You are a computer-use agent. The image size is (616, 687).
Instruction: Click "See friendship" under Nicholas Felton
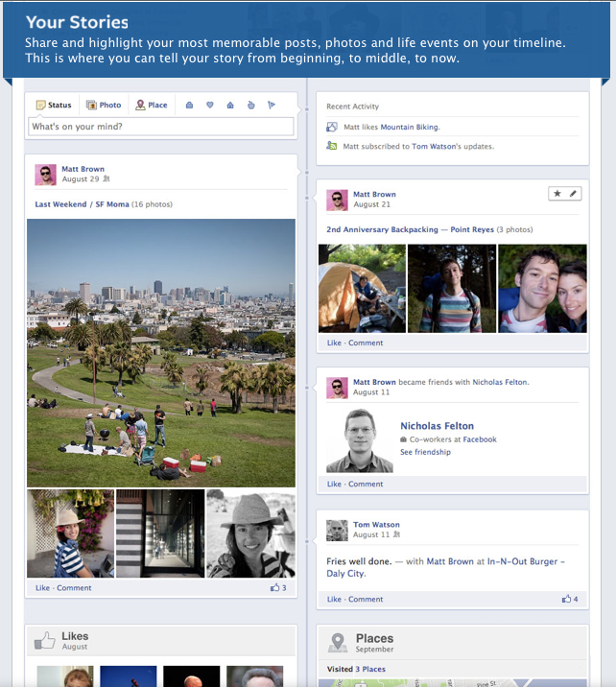coord(425,452)
